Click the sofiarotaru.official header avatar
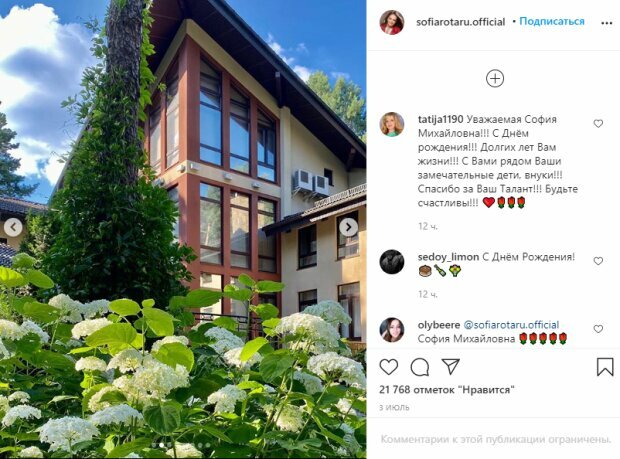The image size is (620, 459). pos(392,22)
